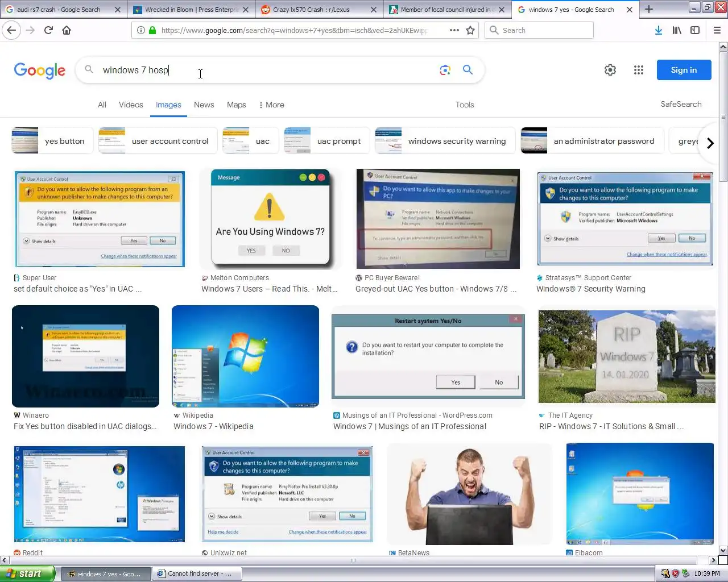Screen dimensions: 728x582
Task: Open 'set default choice as Yes in UAC' link
Action: [78, 289]
